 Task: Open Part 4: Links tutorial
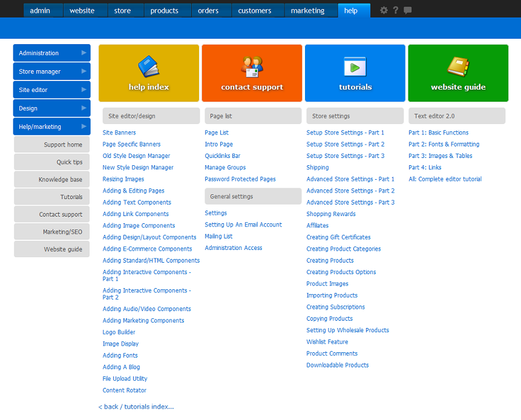click(425, 168)
